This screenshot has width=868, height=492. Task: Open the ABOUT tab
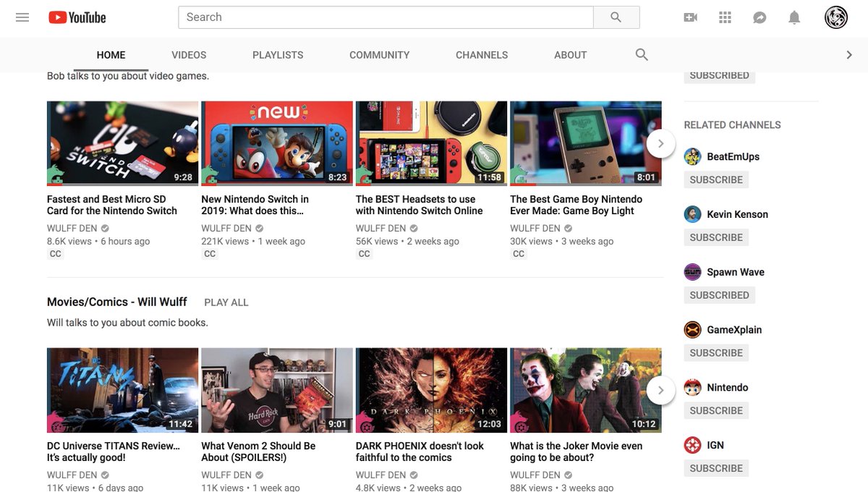[x=571, y=55]
